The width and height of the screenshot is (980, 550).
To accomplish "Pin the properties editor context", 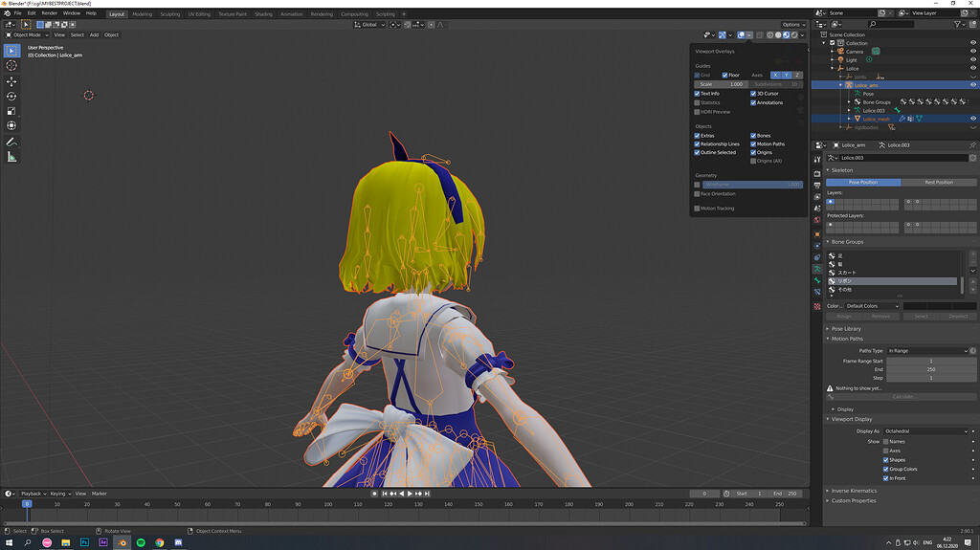I will click(x=972, y=145).
